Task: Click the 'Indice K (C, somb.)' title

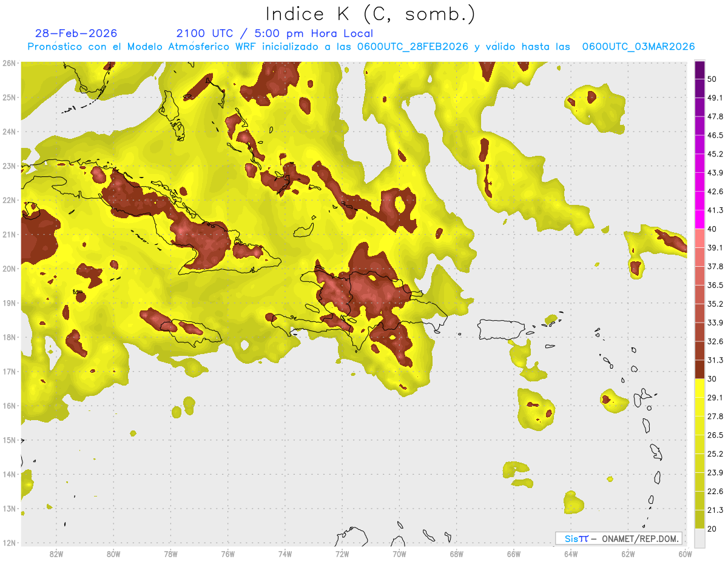Action: (371, 14)
